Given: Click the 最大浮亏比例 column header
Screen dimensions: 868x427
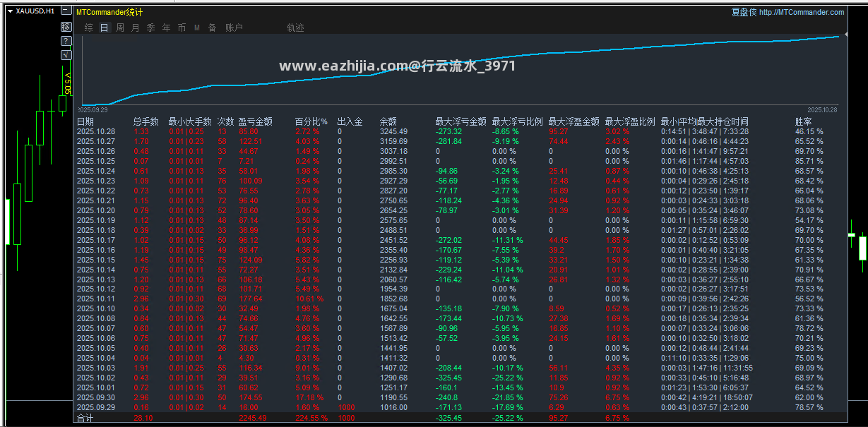Looking at the screenshot, I should [x=518, y=122].
